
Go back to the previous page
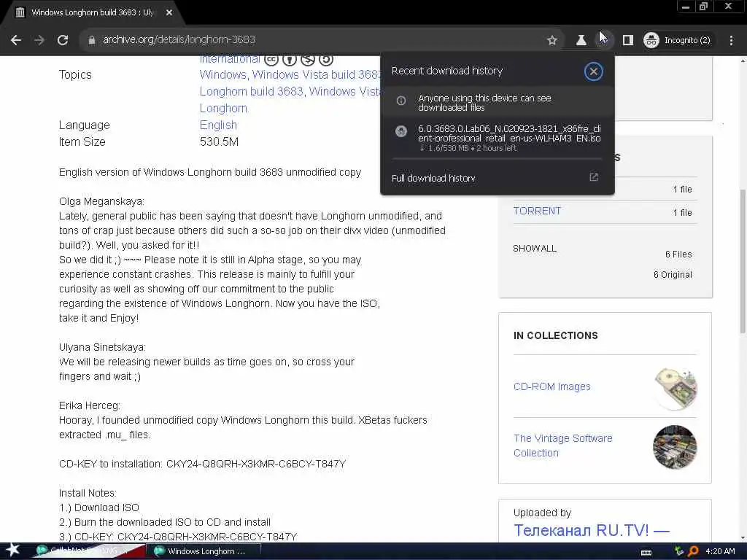point(16,40)
